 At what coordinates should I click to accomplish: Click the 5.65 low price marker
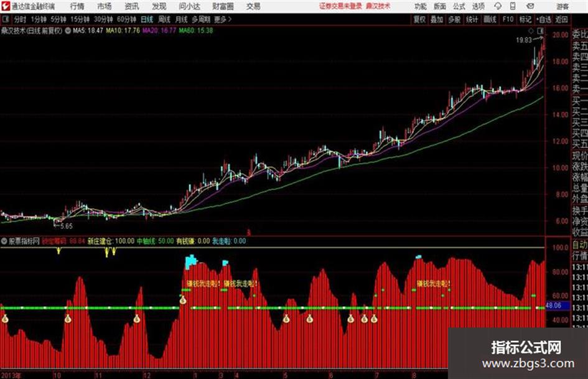(67, 226)
